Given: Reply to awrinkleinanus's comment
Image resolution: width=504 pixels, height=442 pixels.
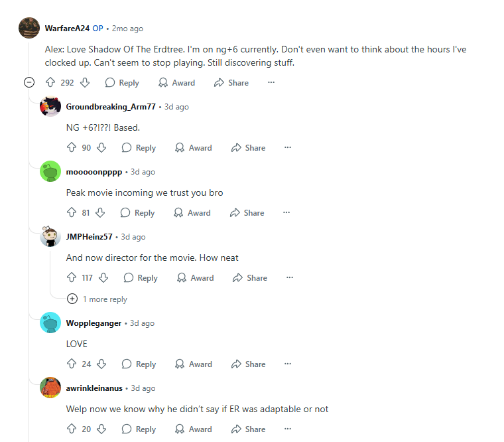Looking at the screenshot, I should 139,429.
